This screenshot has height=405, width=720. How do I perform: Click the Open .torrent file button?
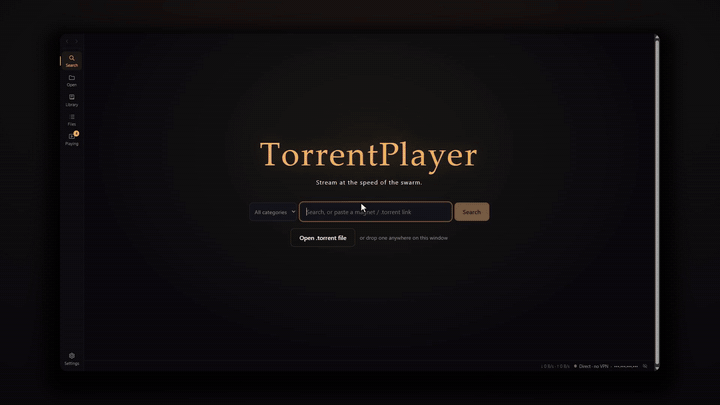click(x=323, y=238)
